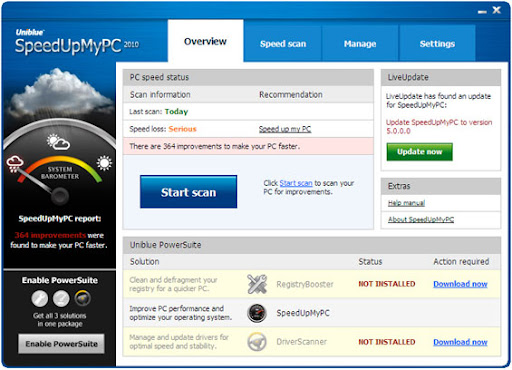
Task: Click the 364 improvements alert message
Action: [x=248, y=146]
